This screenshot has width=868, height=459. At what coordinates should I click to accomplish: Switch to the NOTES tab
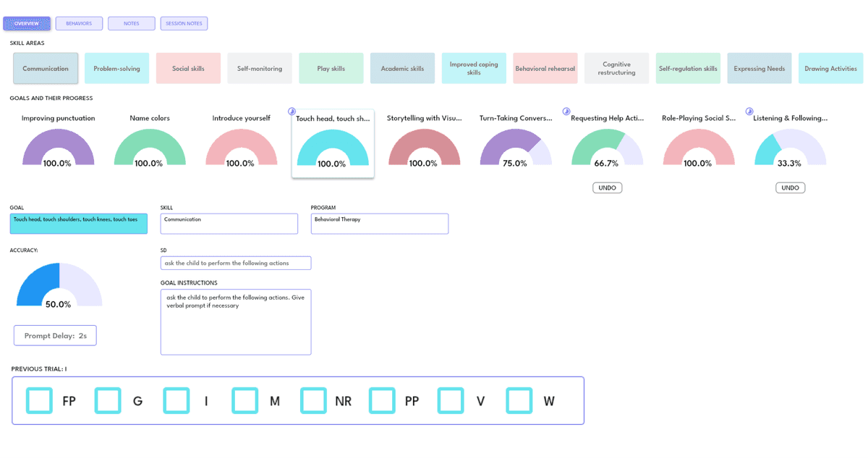click(131, 22)
